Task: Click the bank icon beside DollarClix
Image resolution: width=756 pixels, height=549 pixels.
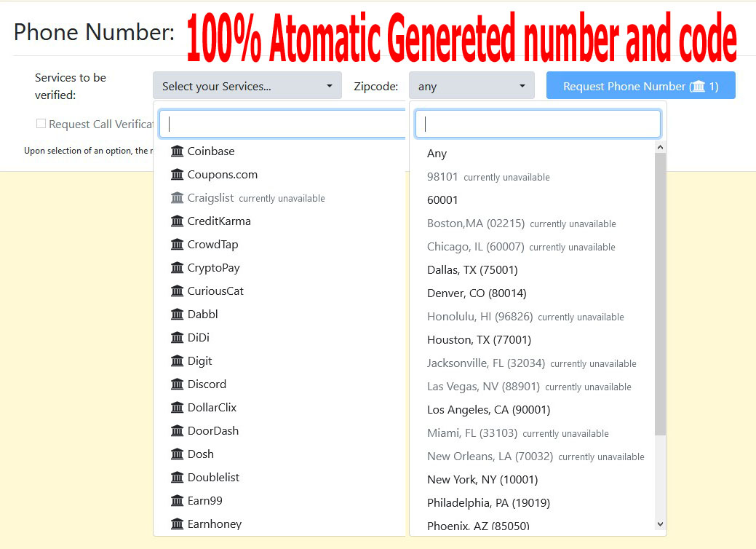Action: coord(177,407)
